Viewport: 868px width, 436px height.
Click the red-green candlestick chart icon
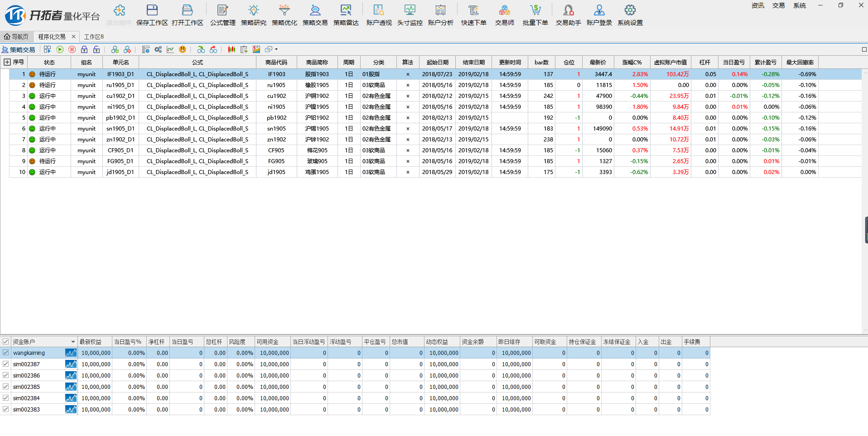[x=231, y=49]
